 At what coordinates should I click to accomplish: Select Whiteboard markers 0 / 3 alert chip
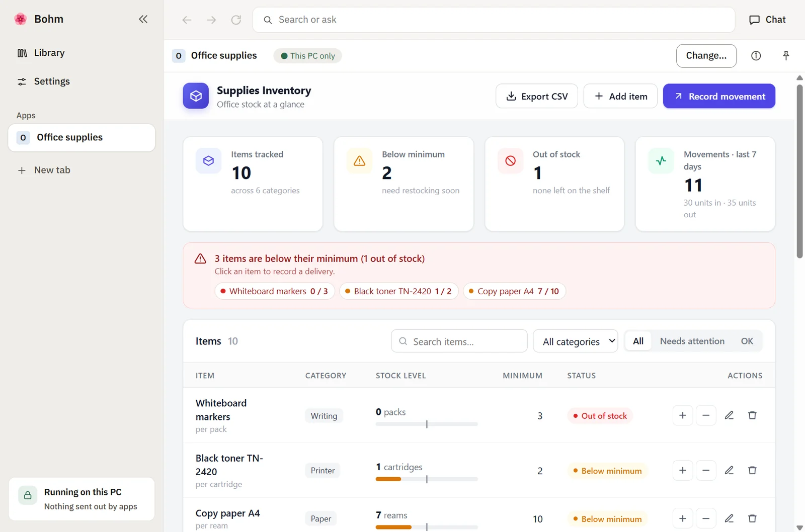point(275,291)
